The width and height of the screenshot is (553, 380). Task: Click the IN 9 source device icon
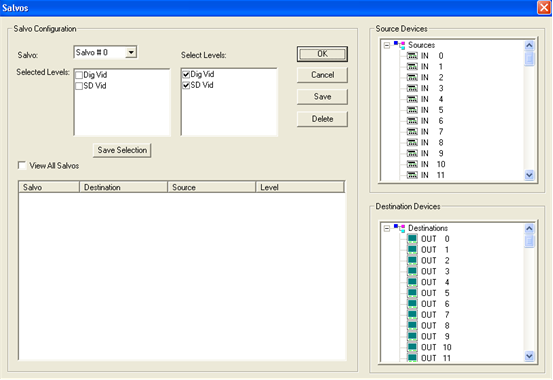click(412, 153)
